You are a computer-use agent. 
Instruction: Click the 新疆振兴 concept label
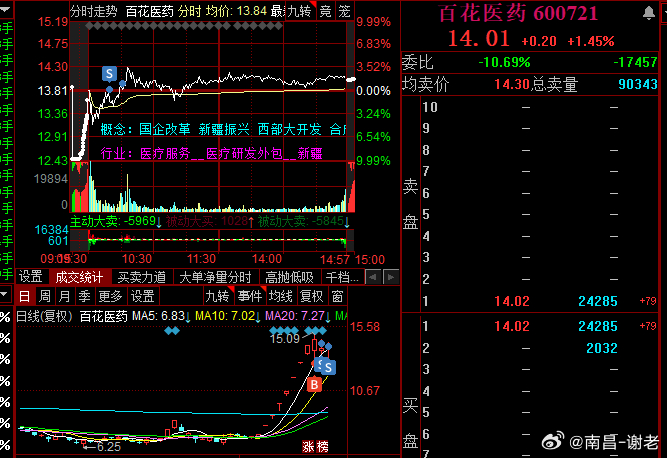pos(224,129)
